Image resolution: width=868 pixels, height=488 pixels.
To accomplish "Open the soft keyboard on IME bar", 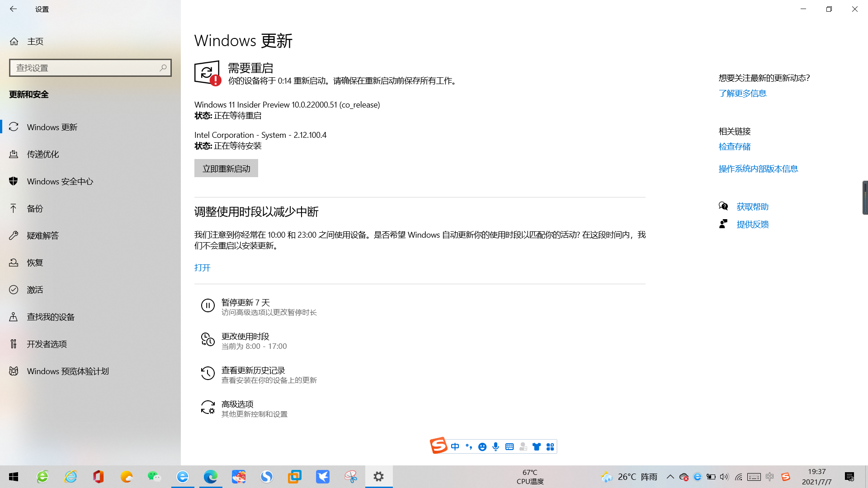I will pos(509,447).
